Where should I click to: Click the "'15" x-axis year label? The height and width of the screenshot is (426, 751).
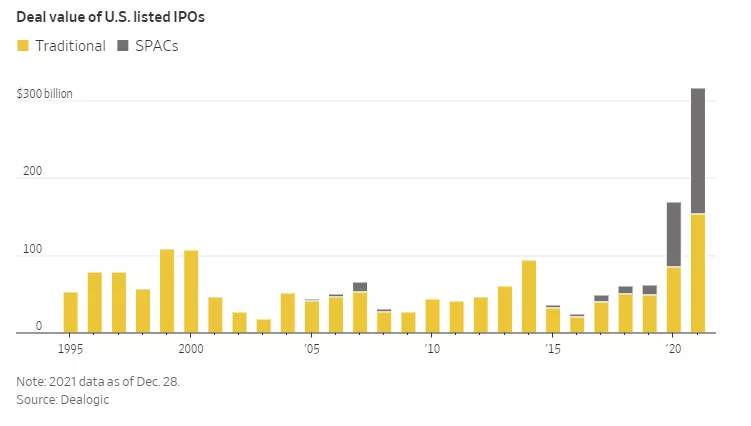[552, 349]
